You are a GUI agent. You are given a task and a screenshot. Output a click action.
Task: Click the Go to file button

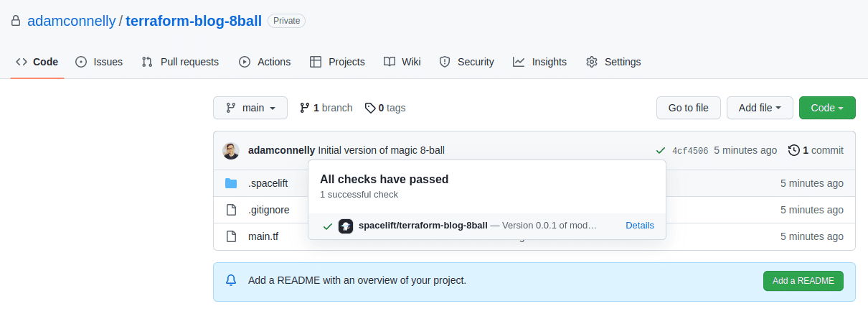pos(689,108)
